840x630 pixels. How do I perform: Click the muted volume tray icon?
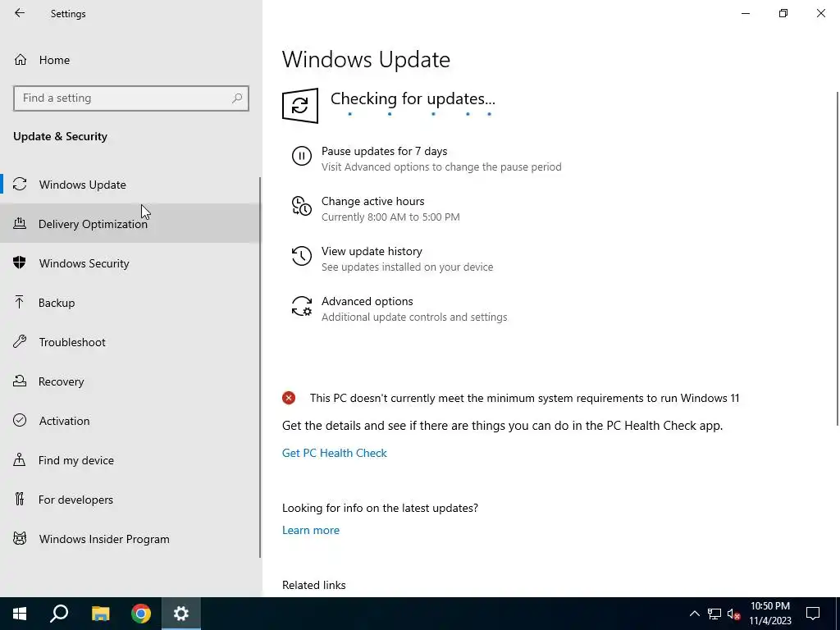click(x=733, y=614)
